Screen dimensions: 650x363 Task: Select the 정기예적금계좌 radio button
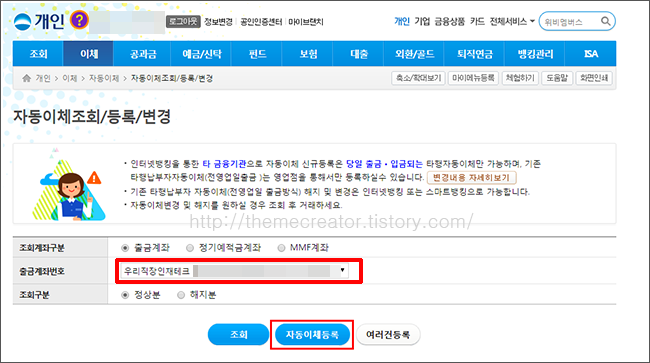click(190, 248)
